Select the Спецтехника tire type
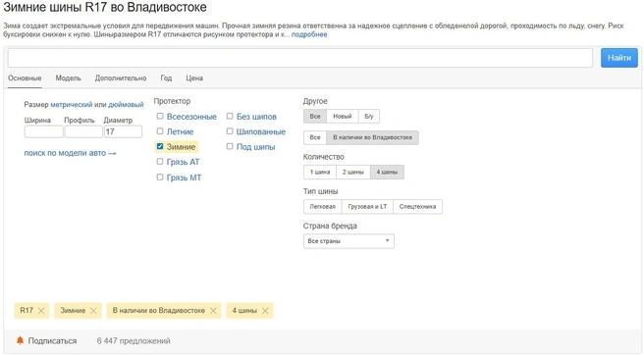 417,207
